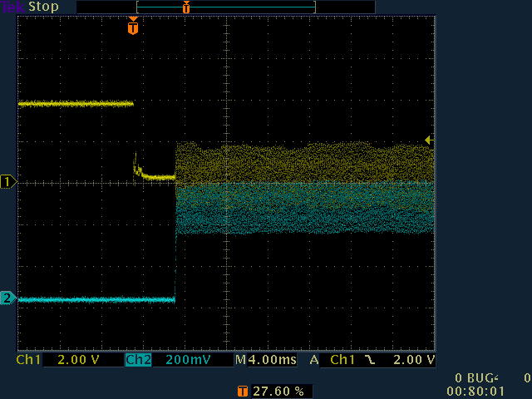
Task: Click the channel 1 ground reference marker
Action: (7, 181)
